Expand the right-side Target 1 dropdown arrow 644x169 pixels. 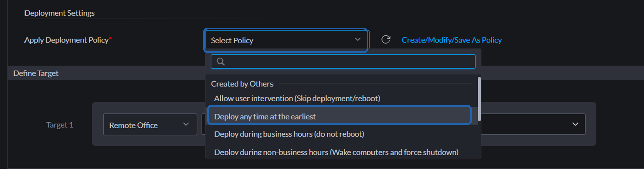coord(575,124)
